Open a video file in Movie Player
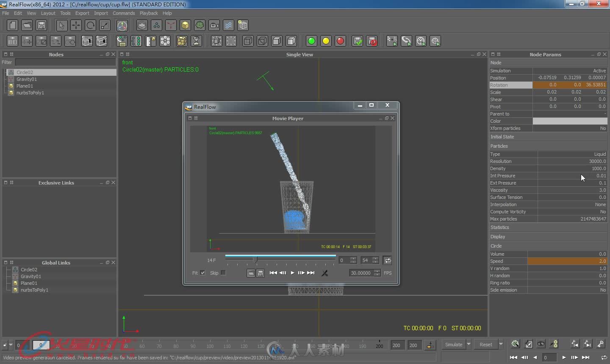Screen dimensions: 610x364 click(251, 273)
